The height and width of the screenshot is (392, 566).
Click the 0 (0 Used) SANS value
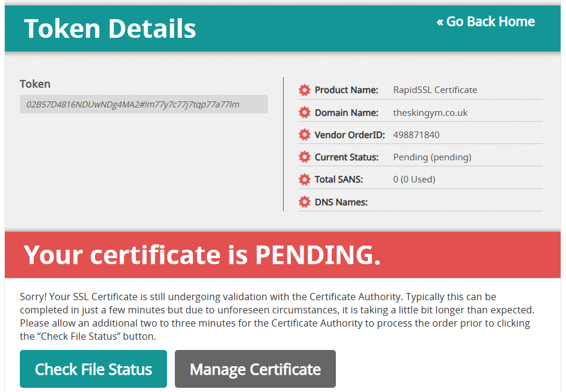(x=414, y=179)
